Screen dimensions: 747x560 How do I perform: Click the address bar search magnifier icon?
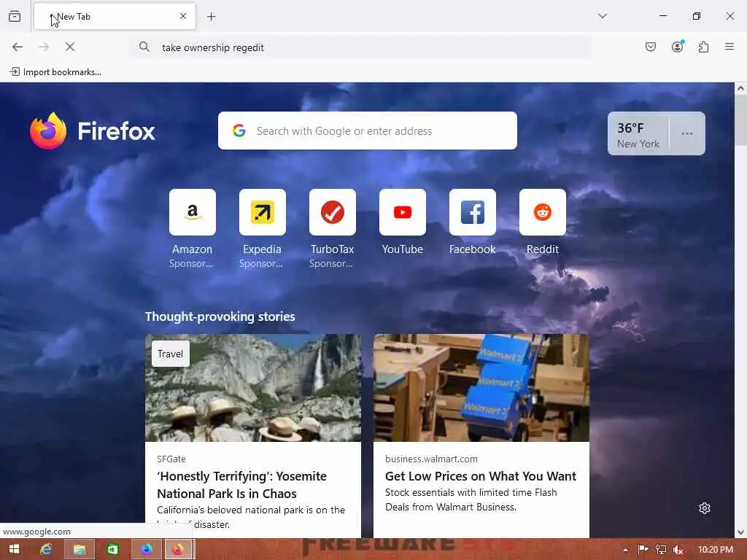pos(144,47)
